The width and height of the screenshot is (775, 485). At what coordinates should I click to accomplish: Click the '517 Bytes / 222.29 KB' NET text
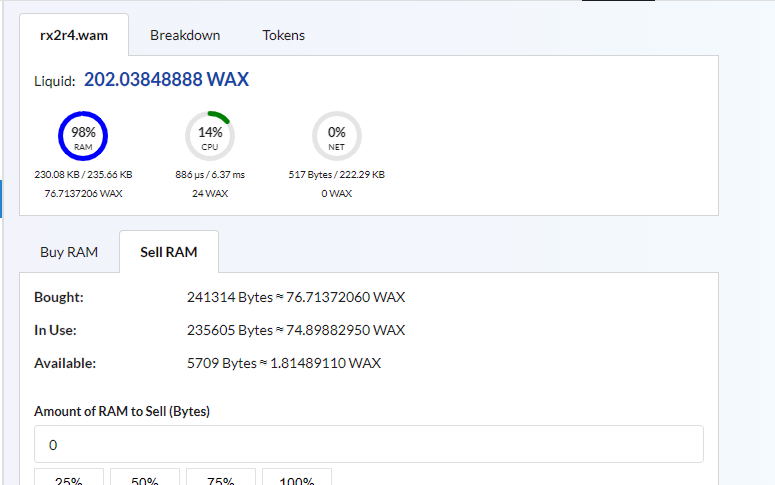tap(337, 175)
